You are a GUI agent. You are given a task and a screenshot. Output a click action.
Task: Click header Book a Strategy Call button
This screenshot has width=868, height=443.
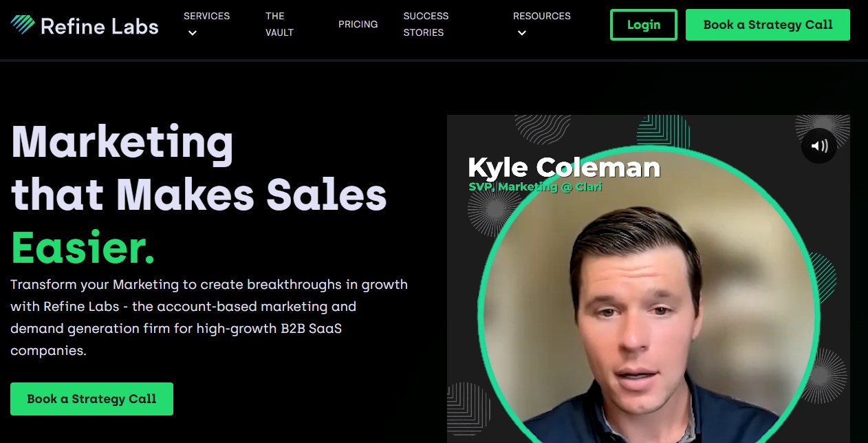click(x=768, y=25)
